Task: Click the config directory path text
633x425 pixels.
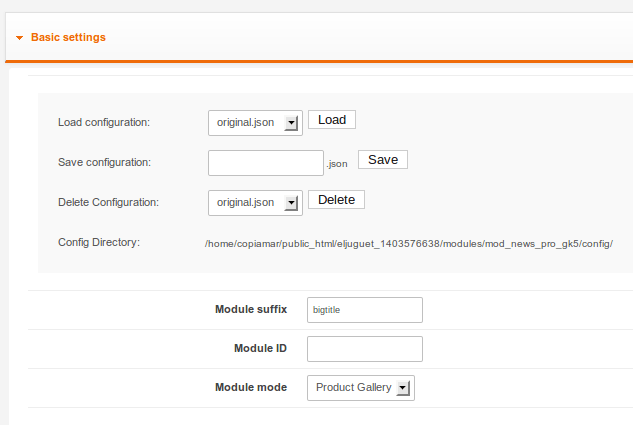Action: tap(409, 244)
